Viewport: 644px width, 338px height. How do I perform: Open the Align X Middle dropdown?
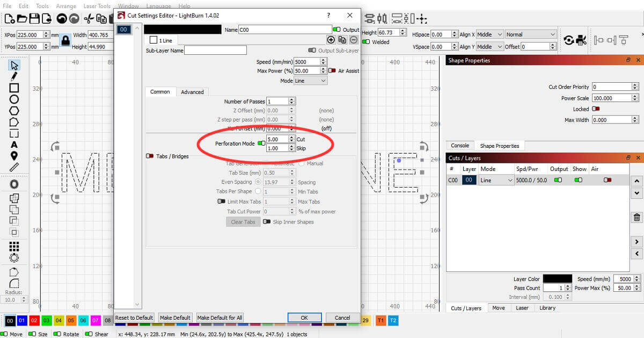point(490,34)
